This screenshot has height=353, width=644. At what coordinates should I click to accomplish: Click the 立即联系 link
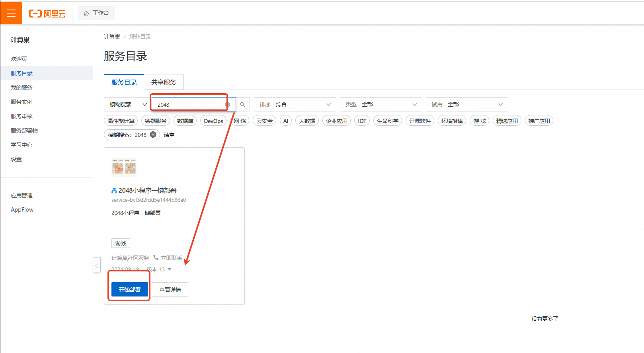(172, 258)
